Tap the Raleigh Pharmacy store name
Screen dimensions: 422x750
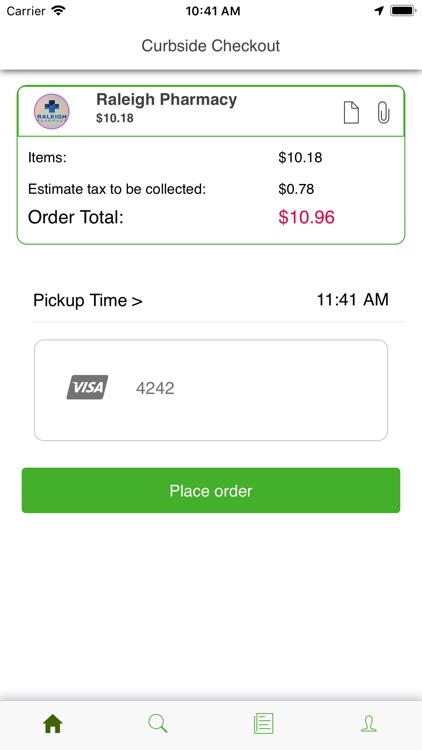point(167,99)
